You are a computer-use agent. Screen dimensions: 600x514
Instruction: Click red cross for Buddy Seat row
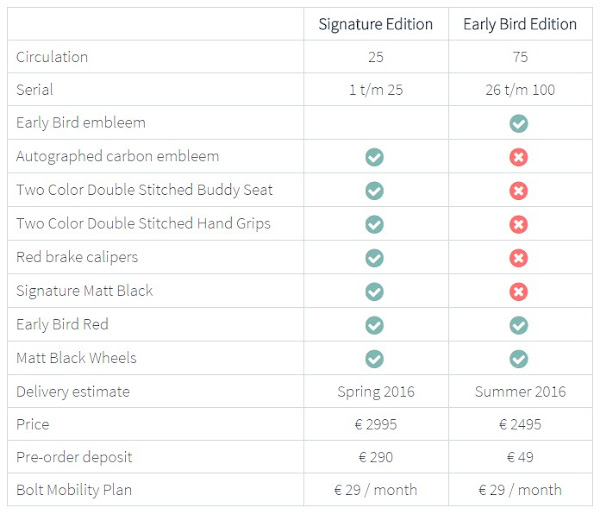click(519, 191)
